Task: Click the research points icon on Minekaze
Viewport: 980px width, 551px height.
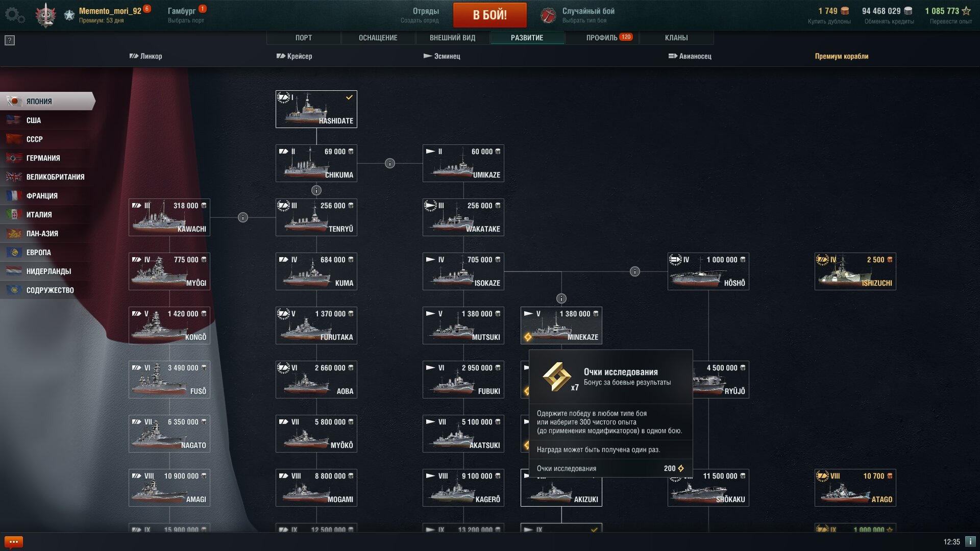Action: tap(528, 337)
